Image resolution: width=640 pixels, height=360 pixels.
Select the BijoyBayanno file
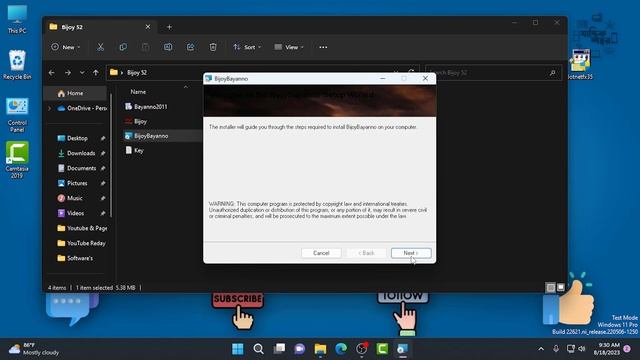click(x=147, y=136)
